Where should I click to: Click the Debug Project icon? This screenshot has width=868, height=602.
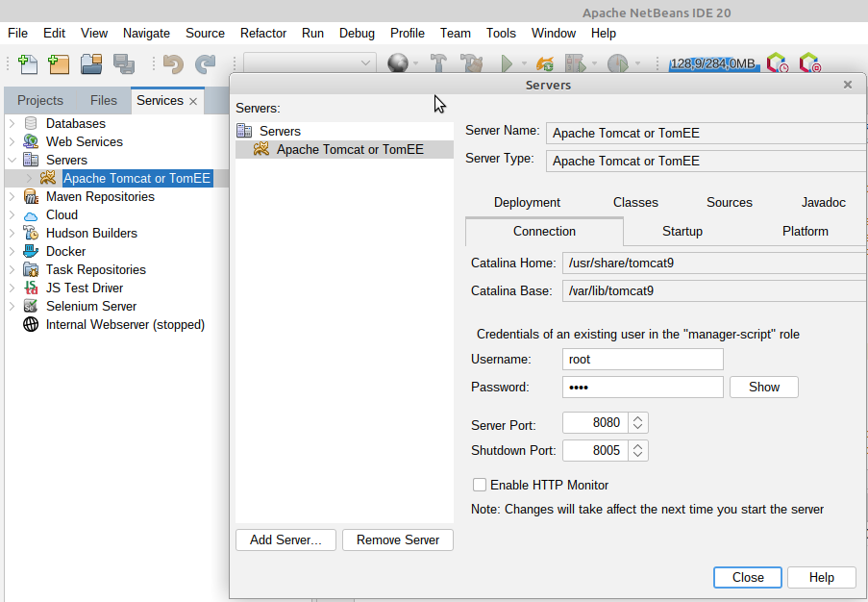click(x=575, y=63)
